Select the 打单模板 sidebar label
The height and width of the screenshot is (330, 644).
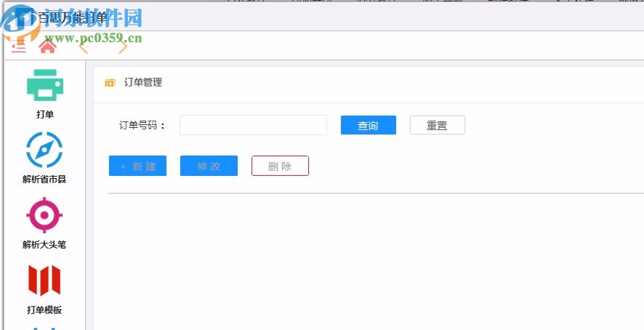coord(44,310)
